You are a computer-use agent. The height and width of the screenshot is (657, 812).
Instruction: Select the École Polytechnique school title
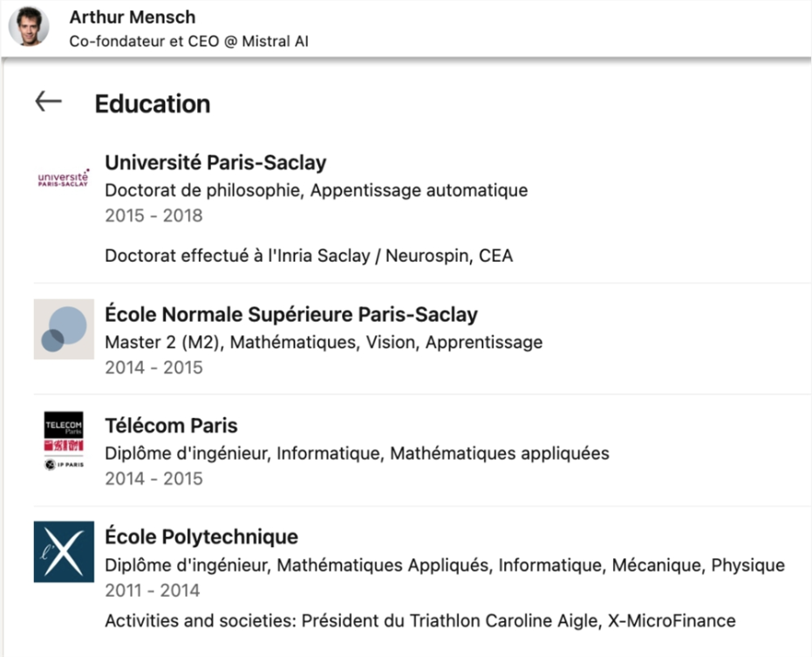point(201,537)
